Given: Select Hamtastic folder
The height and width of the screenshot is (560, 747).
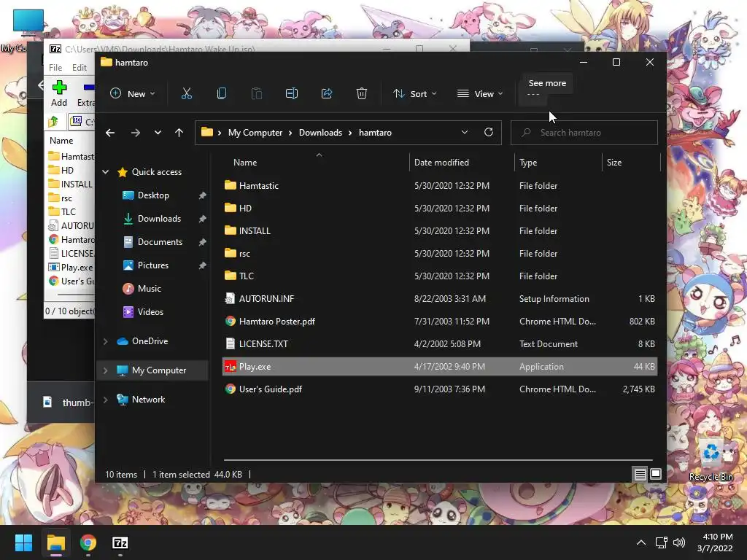Looking at the screenshot, I should tap(440, 186).
